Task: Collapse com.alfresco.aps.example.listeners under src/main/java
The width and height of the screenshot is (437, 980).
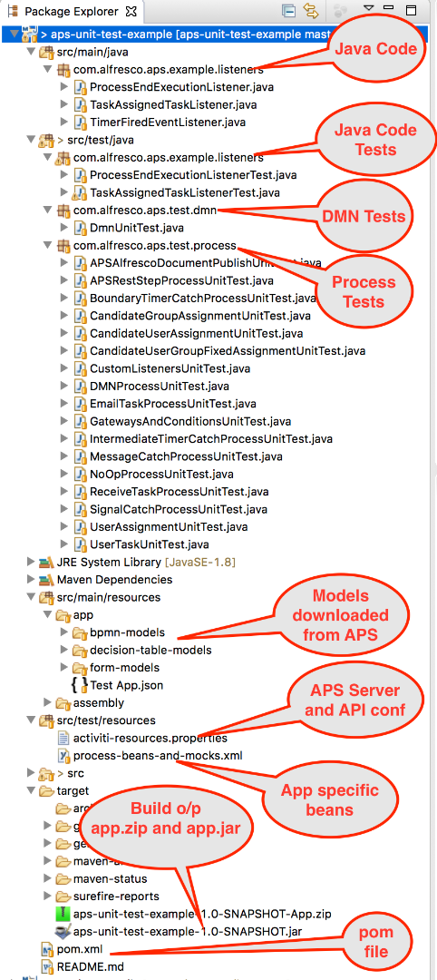Action: click(47, 69)
